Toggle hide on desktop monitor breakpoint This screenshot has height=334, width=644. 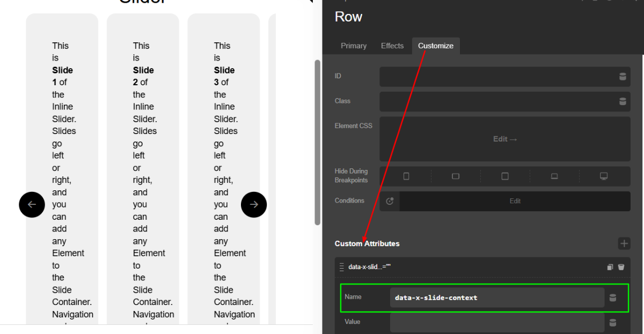coord(604,176)
